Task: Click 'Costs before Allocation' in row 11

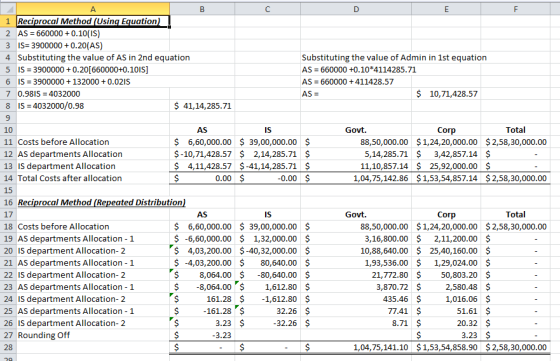Action: coord(63,142)
